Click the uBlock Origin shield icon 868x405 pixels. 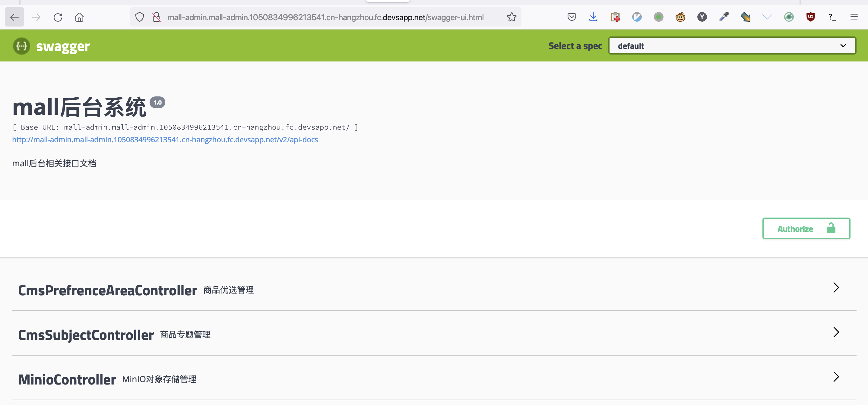click(x=810, y=17)
